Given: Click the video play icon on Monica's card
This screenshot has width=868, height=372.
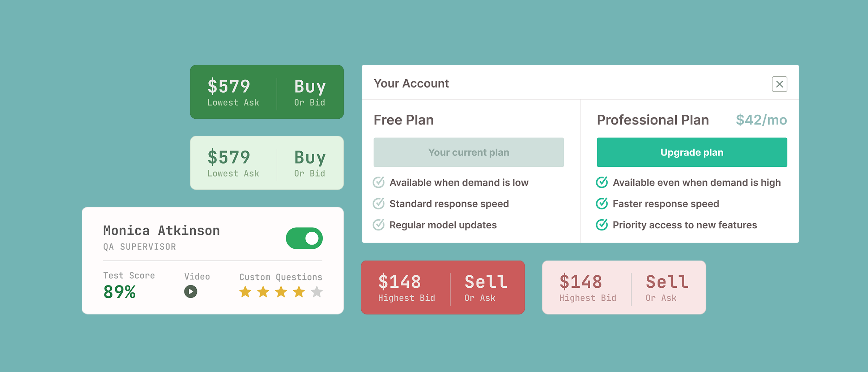Looking at the screenshot, I should tap(191, 291).
